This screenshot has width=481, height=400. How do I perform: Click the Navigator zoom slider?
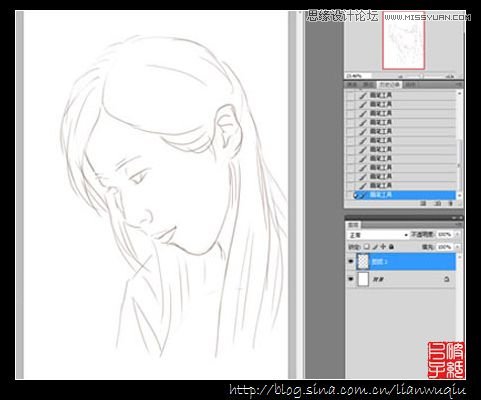[x=421, y=76]
